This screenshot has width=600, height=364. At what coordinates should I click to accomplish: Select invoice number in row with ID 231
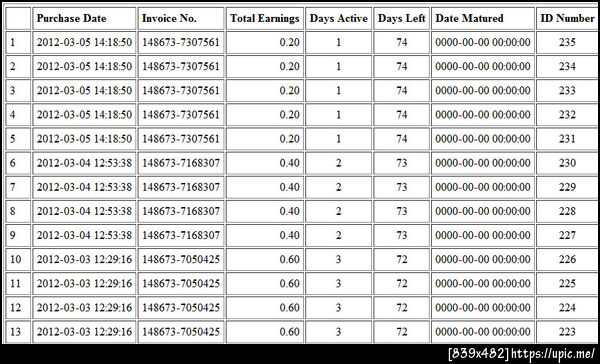[x=181, y=139]
